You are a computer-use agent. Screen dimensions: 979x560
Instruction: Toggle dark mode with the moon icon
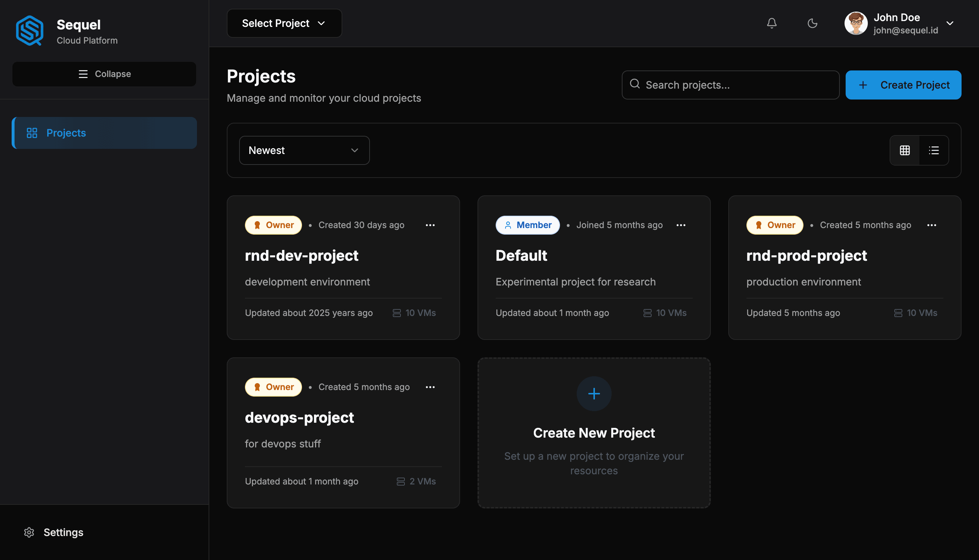click(812, 23)
